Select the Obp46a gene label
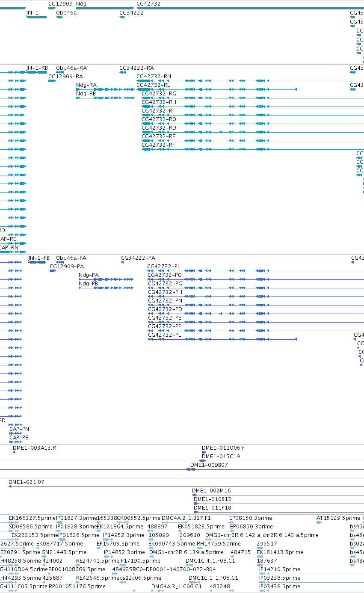This screenshot has height=593, width=364. tap(66, 13)
